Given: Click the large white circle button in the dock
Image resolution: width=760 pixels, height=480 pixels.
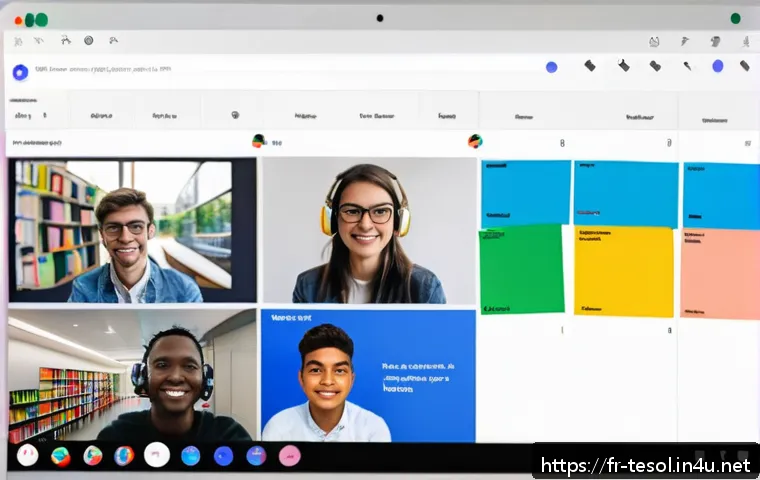Looking at the screenshot, I should (157, 455).
